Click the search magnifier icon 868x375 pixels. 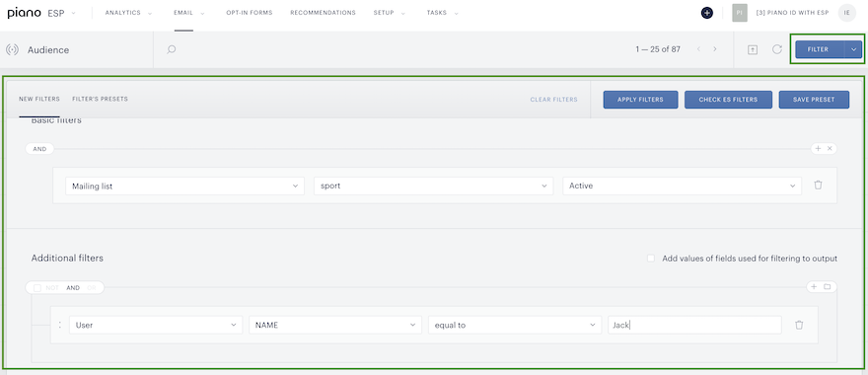[172, 49]
